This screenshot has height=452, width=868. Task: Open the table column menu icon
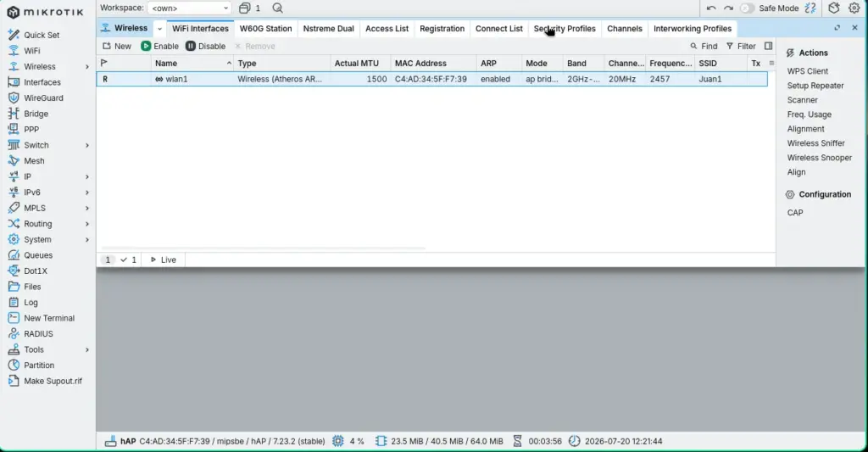click(x=771, y=63)
